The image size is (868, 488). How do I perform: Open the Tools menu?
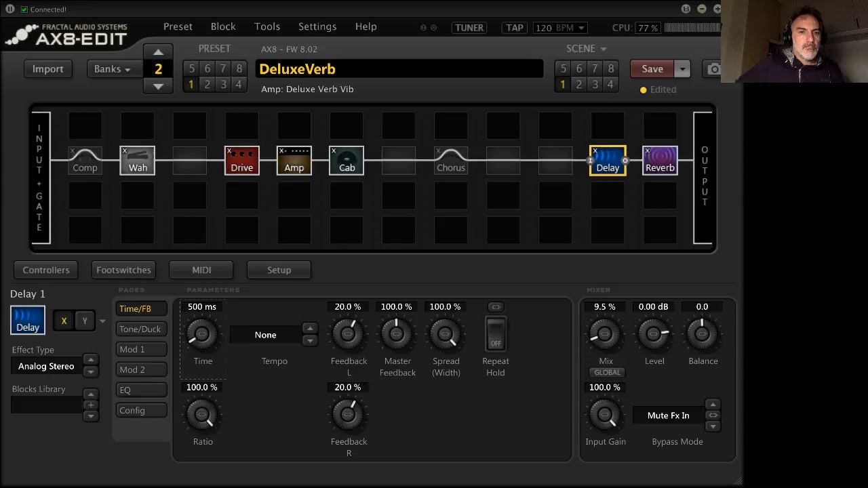267,26
